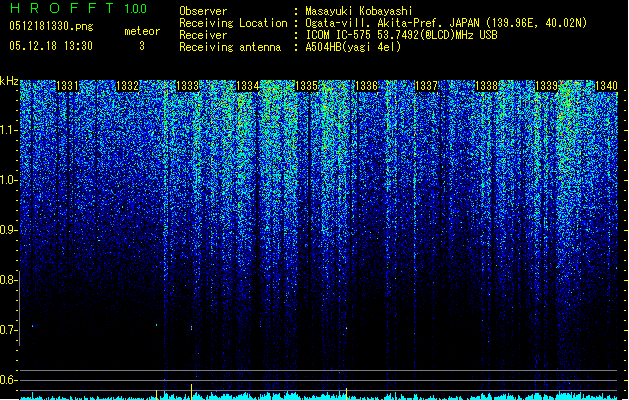629x400 pixels.
Task: Click the 1339 time marker
Action: [546, 86]
